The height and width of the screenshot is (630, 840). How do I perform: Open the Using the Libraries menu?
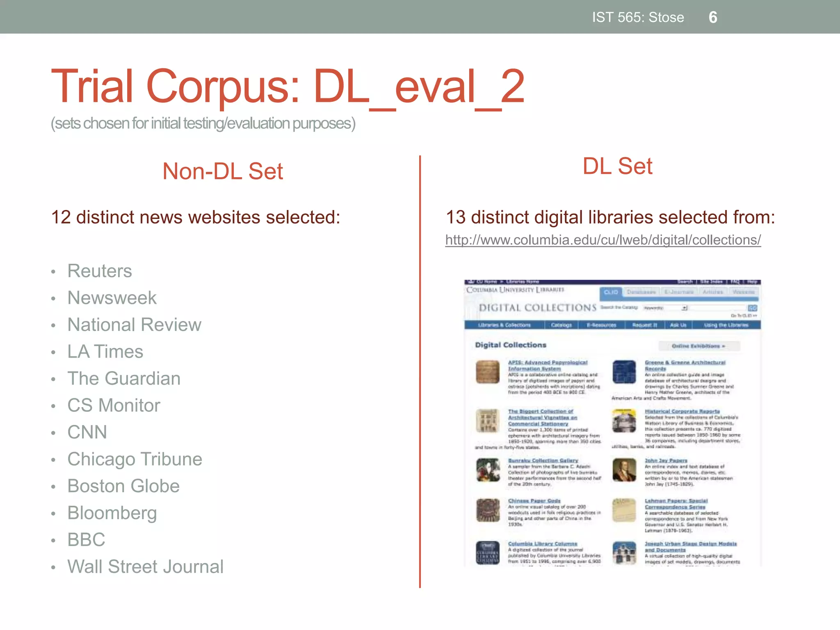726,325
